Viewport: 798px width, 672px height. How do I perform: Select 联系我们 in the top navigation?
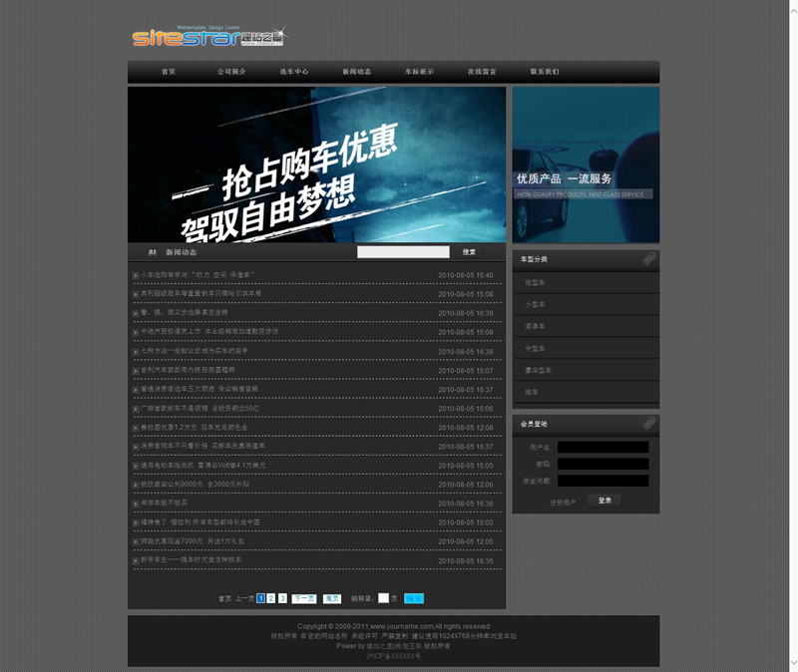click(545, 72)
